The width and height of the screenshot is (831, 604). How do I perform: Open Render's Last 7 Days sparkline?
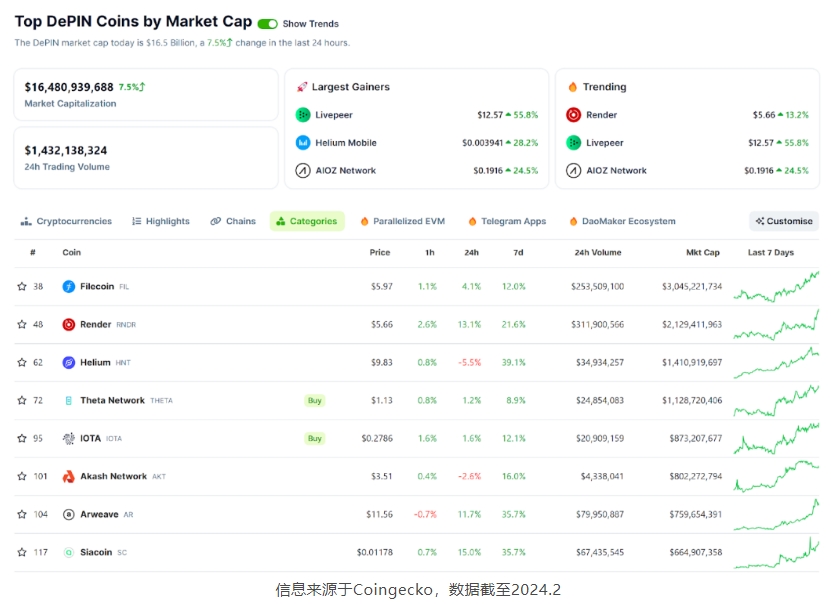point(776,324)
